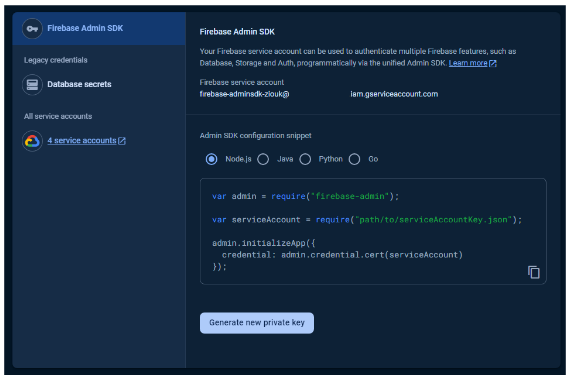This screenshot has width=568, height=377.
Task: Click the key icon beside Firebase Admin SDK
Action: pos(32,29)
